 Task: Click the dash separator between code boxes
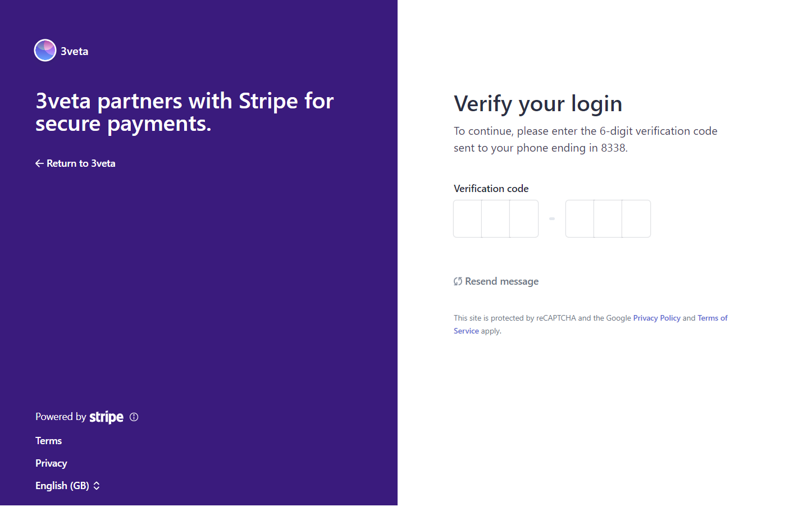551,218
